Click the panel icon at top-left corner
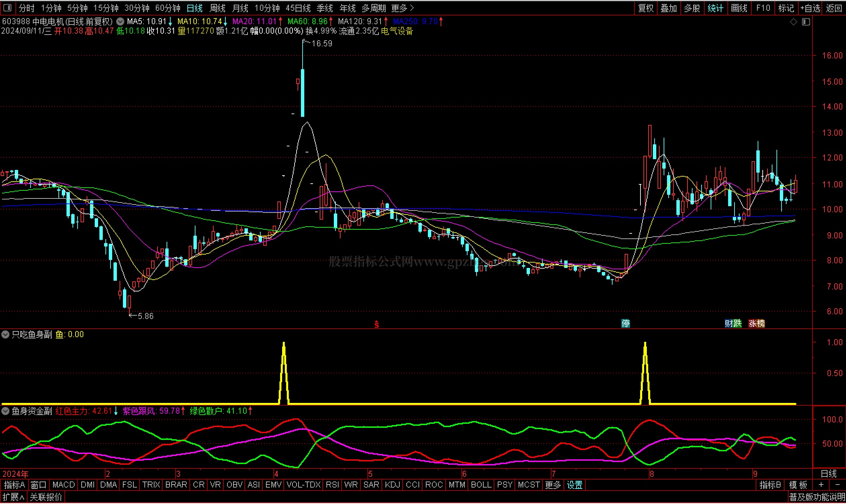The height and width of the screenshot is (504, 846). (7, 7)
